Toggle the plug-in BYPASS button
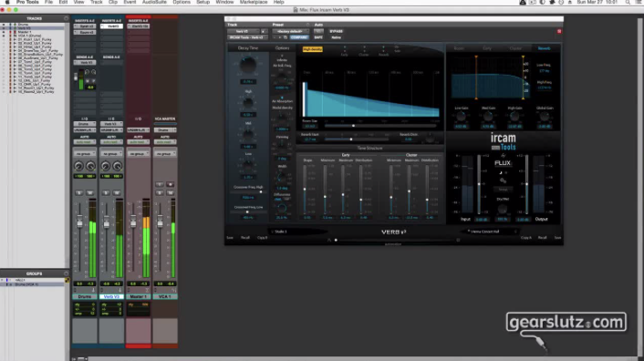 tap(336, 31)
